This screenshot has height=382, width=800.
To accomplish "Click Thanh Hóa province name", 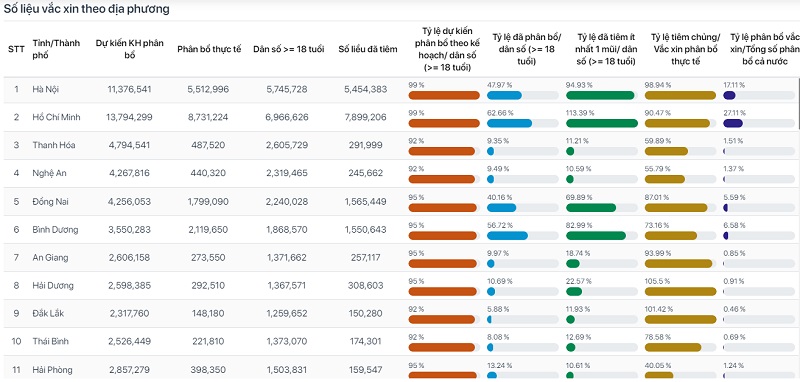I will click(54, 145).
